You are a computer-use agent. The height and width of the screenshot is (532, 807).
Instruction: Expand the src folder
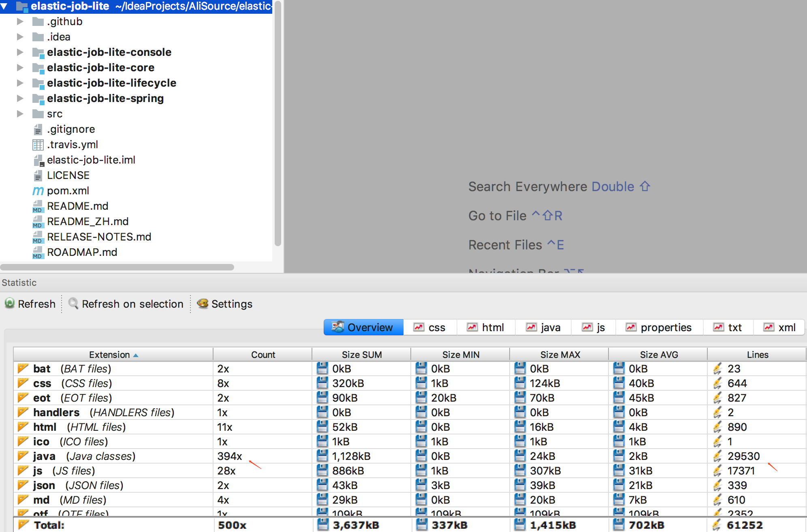(x=20, y=114)
